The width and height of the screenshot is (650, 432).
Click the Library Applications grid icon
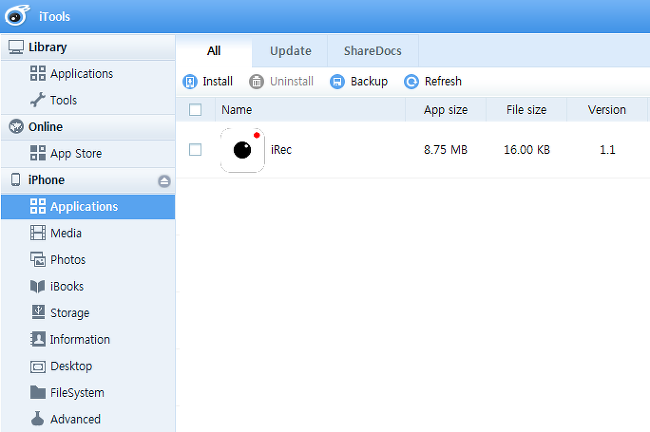[x=38, y=73]
